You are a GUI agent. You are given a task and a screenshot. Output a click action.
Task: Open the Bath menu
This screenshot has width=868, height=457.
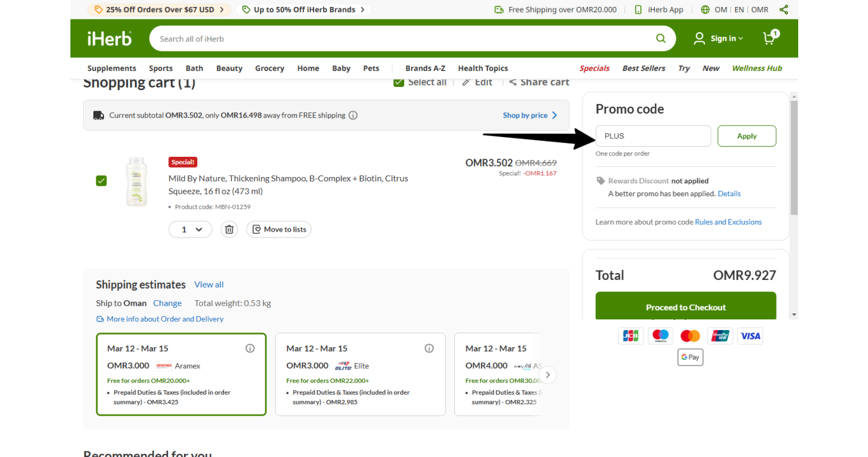pos(194,69)
